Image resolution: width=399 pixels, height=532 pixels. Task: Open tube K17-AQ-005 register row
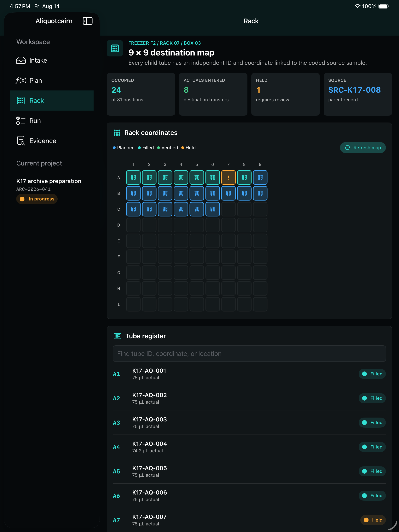pyautogui.click(x=249, y=471)
